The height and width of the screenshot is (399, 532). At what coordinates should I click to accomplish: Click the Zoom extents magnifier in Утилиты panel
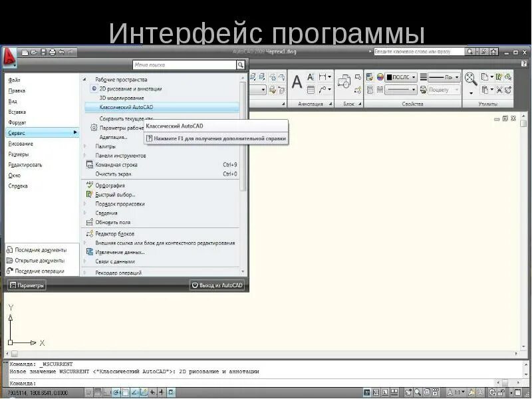tap(471, 78)
